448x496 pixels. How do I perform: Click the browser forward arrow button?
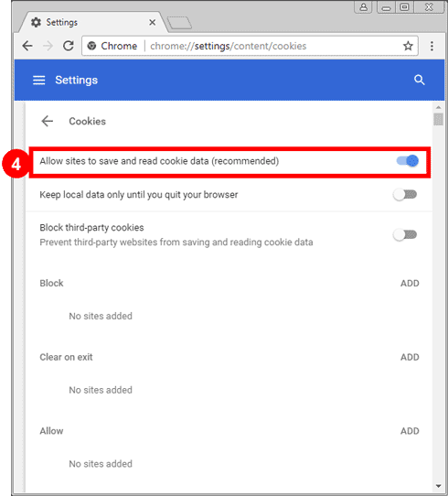(x=48, y=46)
